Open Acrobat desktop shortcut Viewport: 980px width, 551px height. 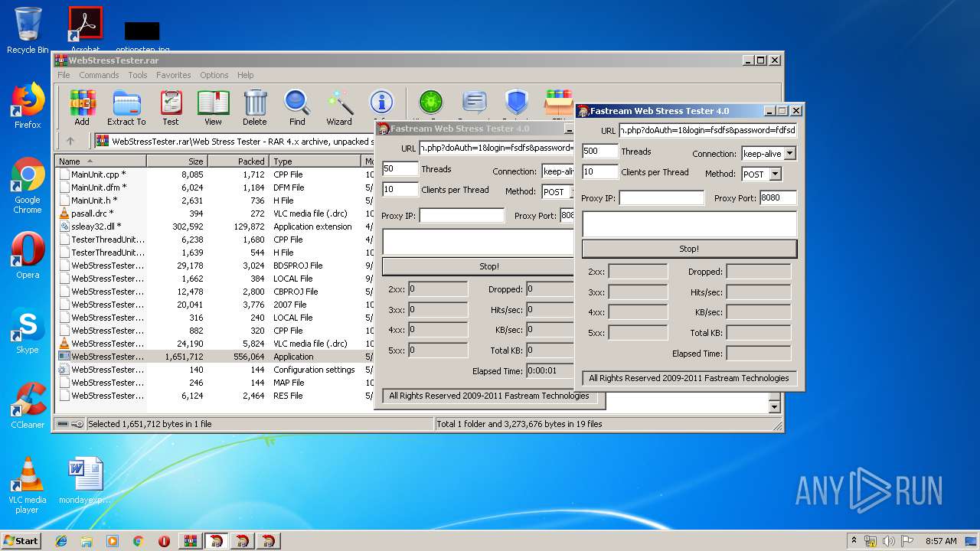(x=86, y=29)
